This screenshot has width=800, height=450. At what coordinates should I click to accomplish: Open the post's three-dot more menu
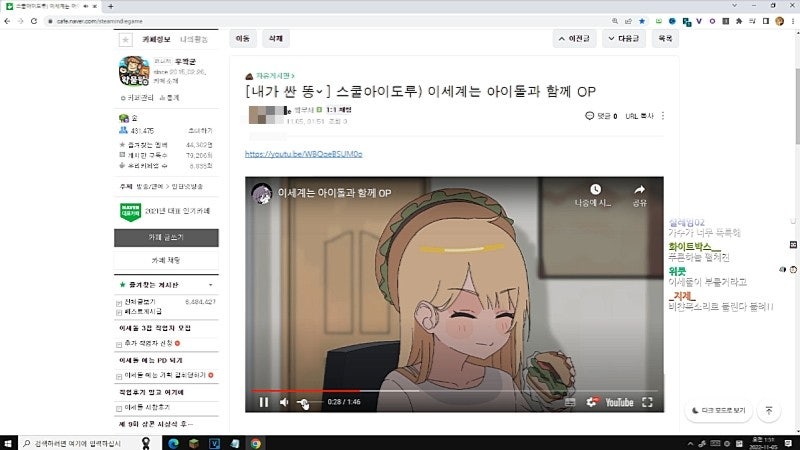pos(663,116)
